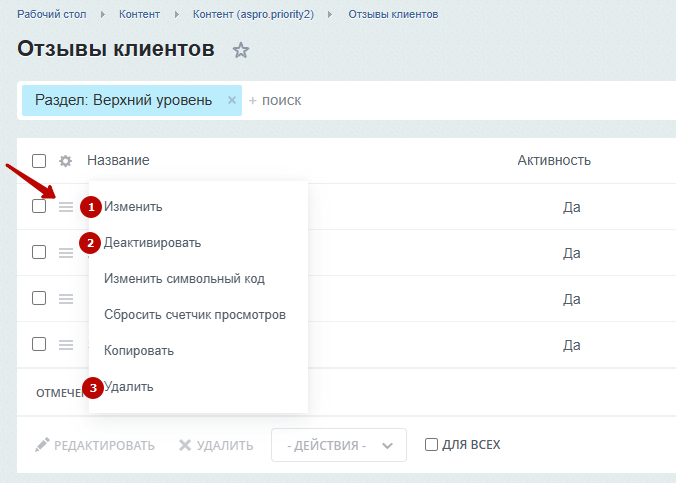Open the second row's hamburger actions menu
The width and height of the screenshot is (676, 483).
[x=66, y=253]
